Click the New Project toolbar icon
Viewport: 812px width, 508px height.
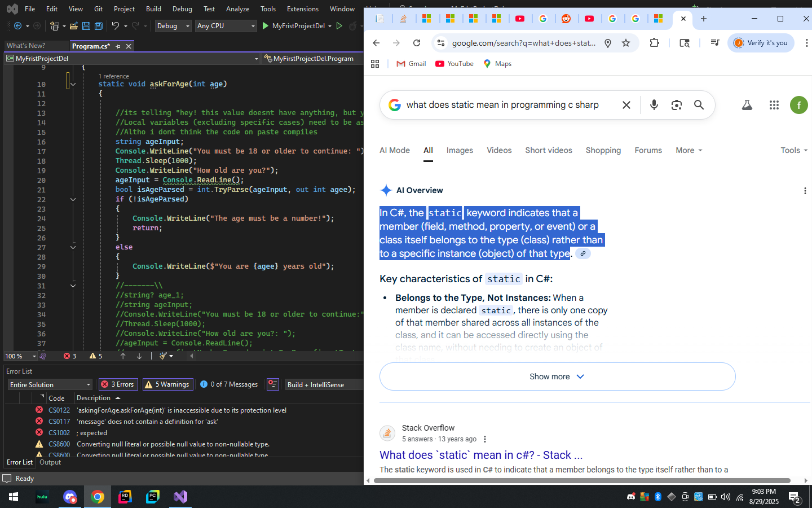point(55,26)
